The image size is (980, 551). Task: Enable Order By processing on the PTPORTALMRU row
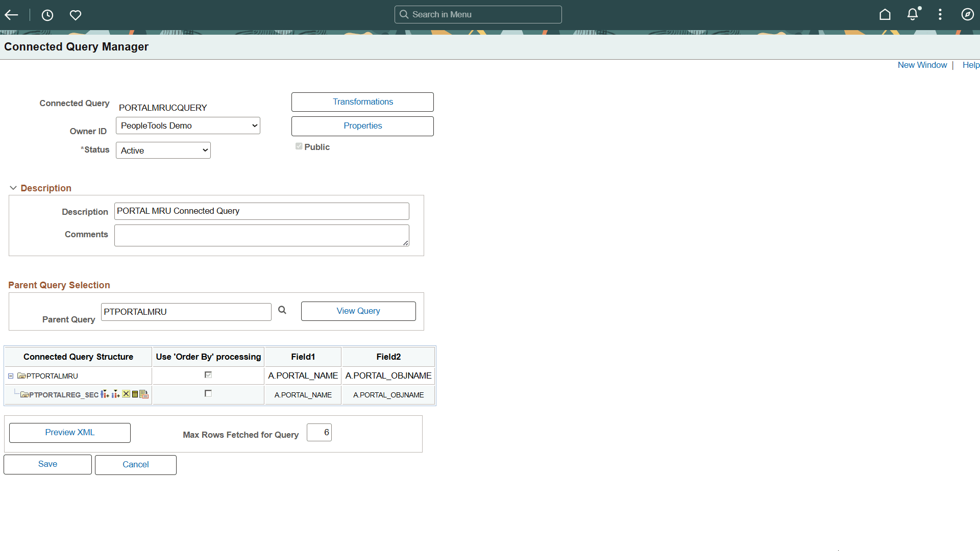coord(208,374)
